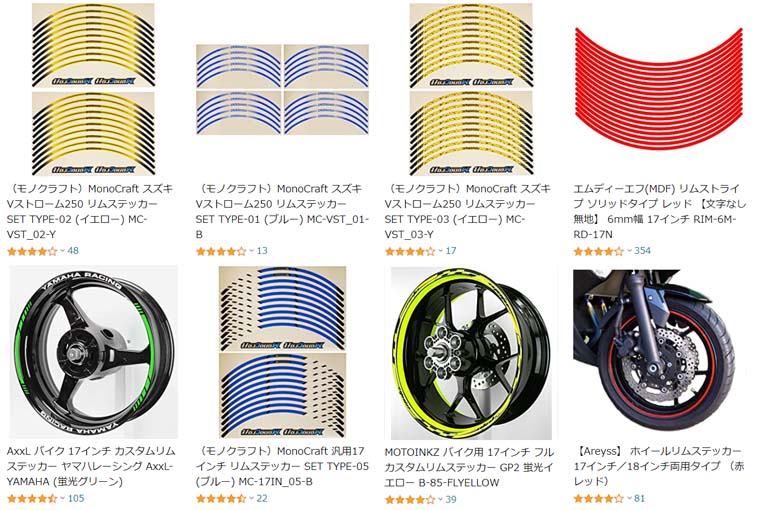Open the Yamaha Racing green wheel image

(93, 352)
